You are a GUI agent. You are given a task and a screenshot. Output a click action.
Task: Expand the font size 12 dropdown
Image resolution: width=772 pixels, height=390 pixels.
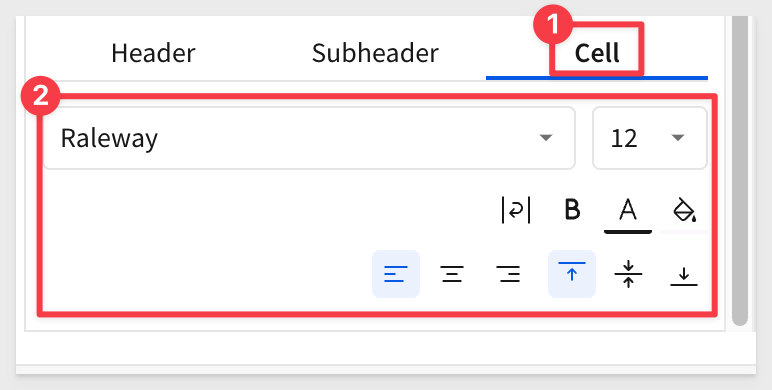[650, 138]
